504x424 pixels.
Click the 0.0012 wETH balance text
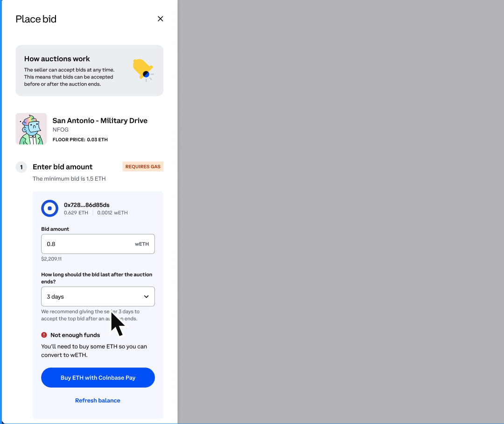[x=112, y=212]
